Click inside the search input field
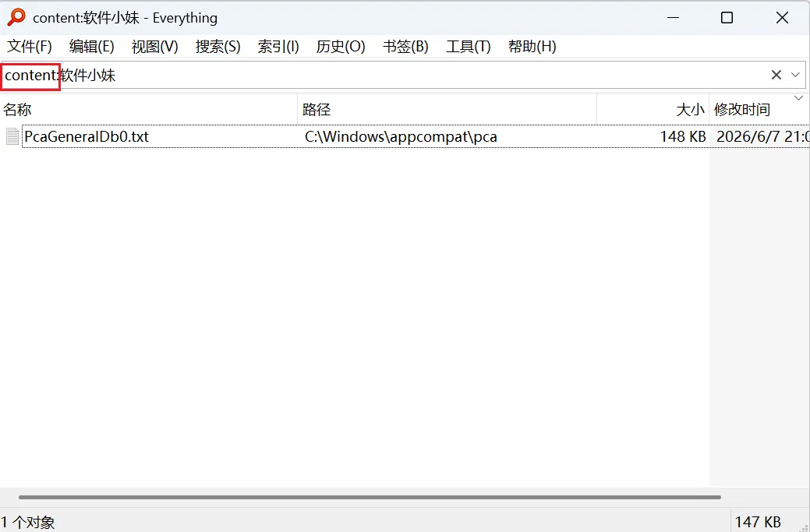Screen dimensions: 810x532 click(403, 76)
